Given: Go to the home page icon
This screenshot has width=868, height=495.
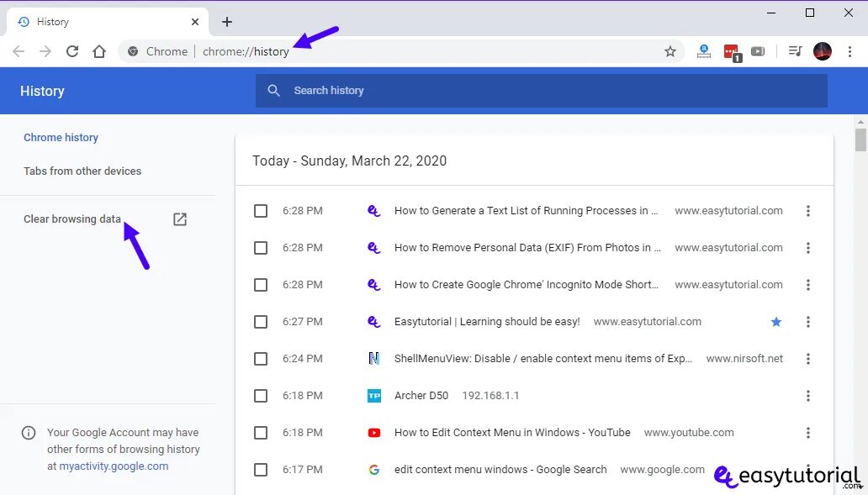Looking at the screenshot, I should (99, 51).
